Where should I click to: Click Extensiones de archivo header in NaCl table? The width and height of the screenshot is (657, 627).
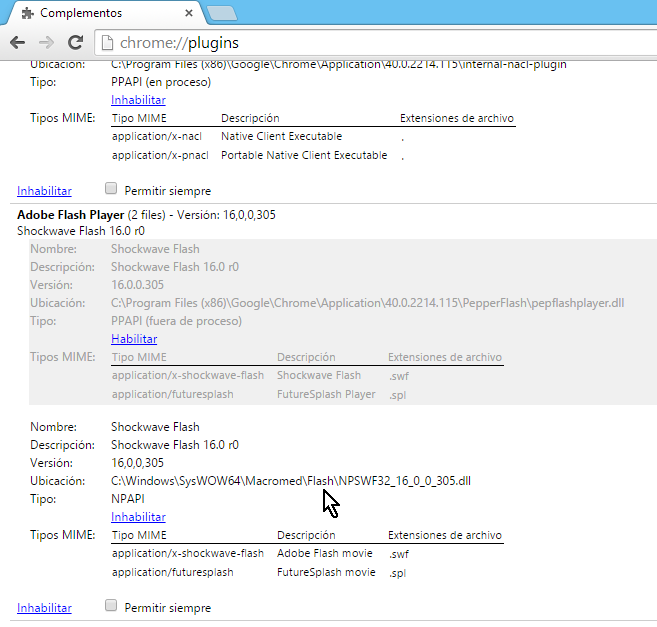(457, 118)
